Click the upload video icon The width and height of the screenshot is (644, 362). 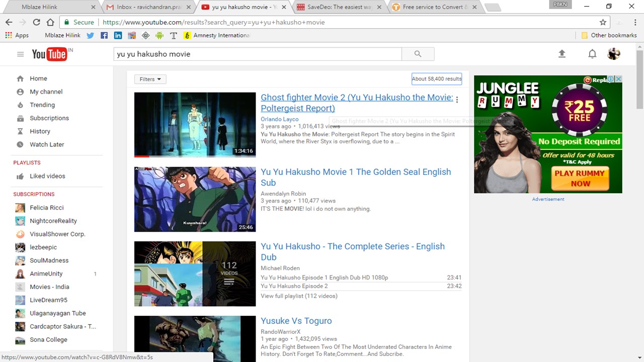(562, 54)
